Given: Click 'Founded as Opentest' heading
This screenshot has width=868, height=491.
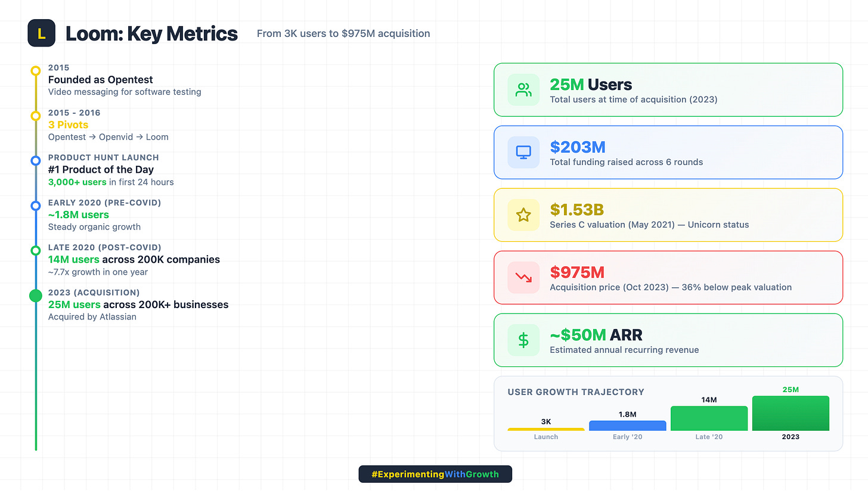Looking at the screenshot, I should [101, 79].
